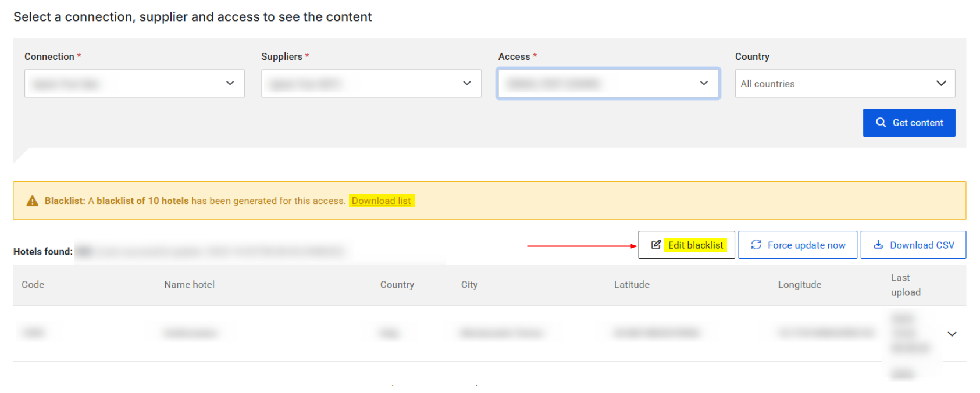Open the Connection dropdown
980x393 pixels.
click(134, 84)
